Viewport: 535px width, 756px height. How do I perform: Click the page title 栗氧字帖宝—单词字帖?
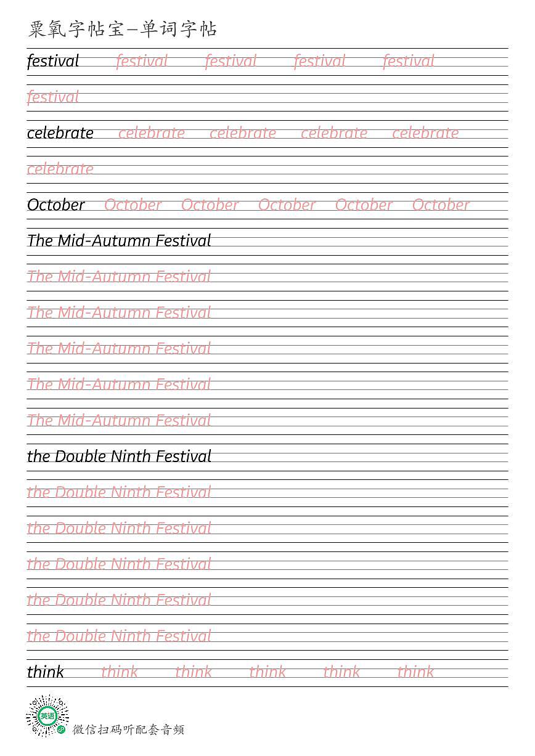pos(123,29)
